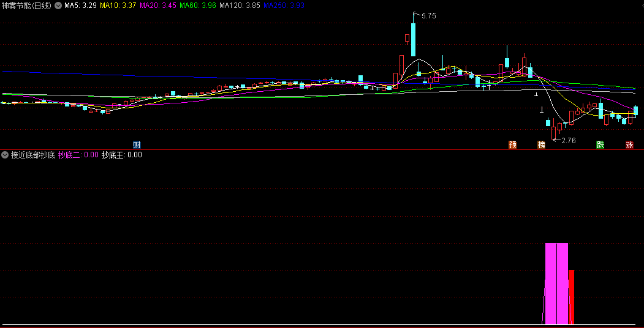Image resolution: width=644 pixels, height=328 pixels.
Task: Expand the 接近底部抄底 indicator menu arrow
Action: click(6, 155)
